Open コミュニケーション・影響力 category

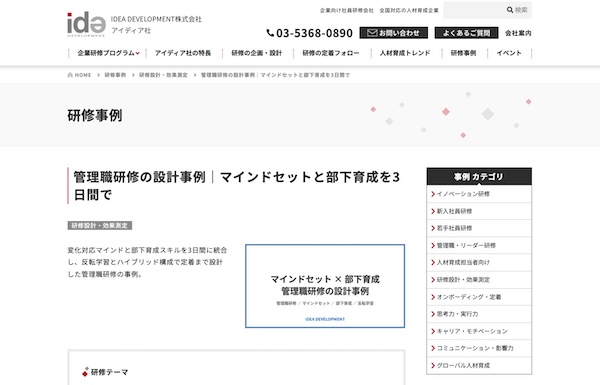(x=479, y=348)
